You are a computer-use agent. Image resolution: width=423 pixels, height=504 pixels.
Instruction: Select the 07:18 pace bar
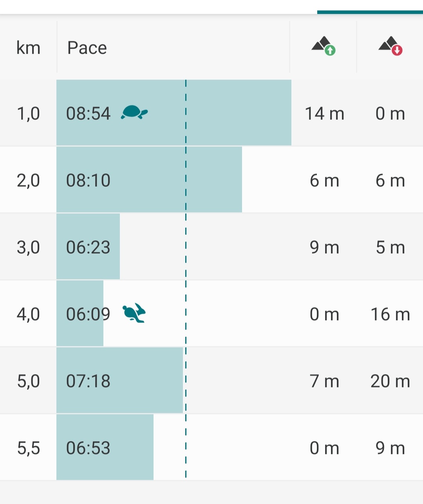[119, 381]
